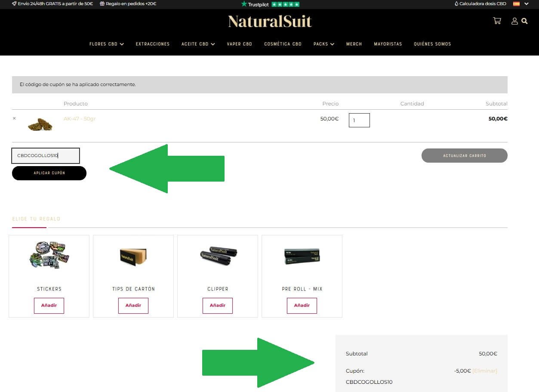Focus the quantity field for AK-47

pos(359,120)
